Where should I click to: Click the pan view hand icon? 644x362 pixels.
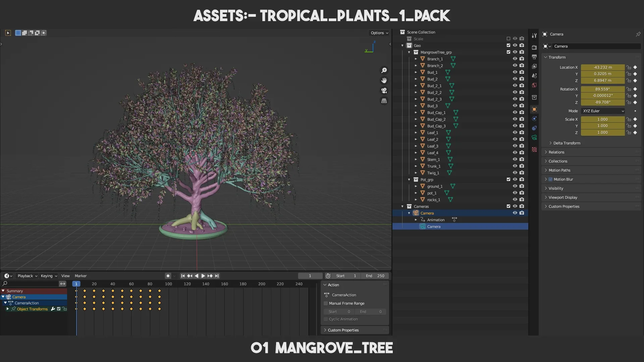[x=384, y=80]
